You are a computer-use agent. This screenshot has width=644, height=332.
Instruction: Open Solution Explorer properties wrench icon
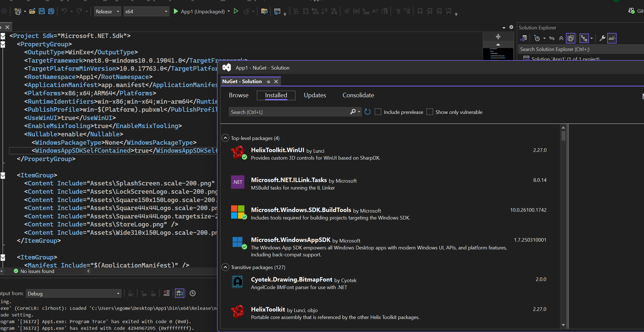602,38
